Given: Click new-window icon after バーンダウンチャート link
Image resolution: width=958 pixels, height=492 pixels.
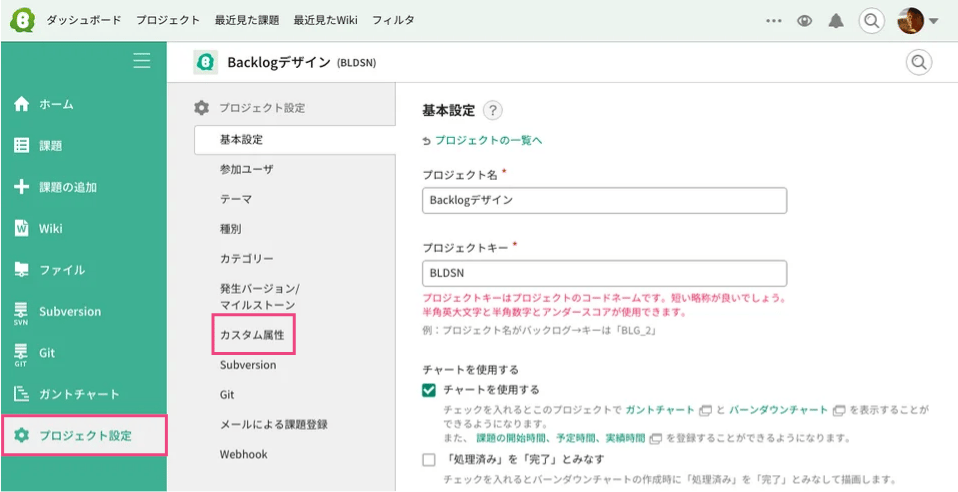Looking at the screenshot, I should 838,410.
